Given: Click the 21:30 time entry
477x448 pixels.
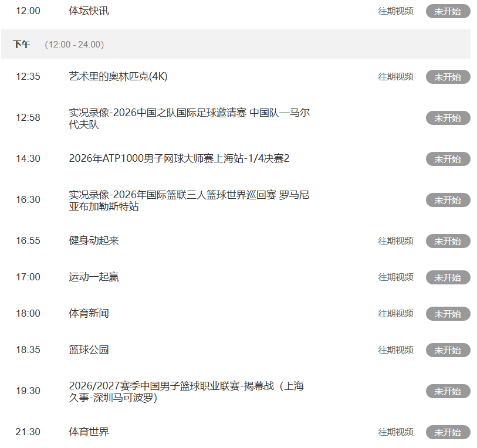Looking at the screenshot, I should pos(28,432).
